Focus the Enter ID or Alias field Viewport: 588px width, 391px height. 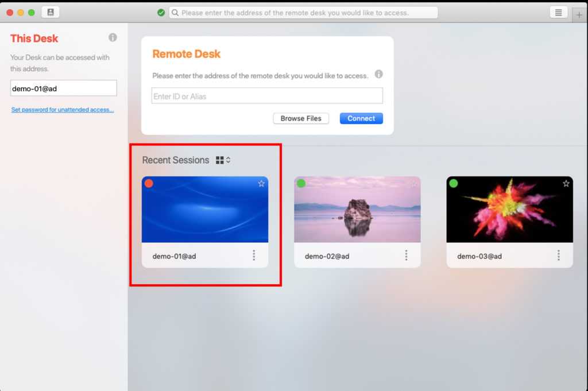(267, 96)
